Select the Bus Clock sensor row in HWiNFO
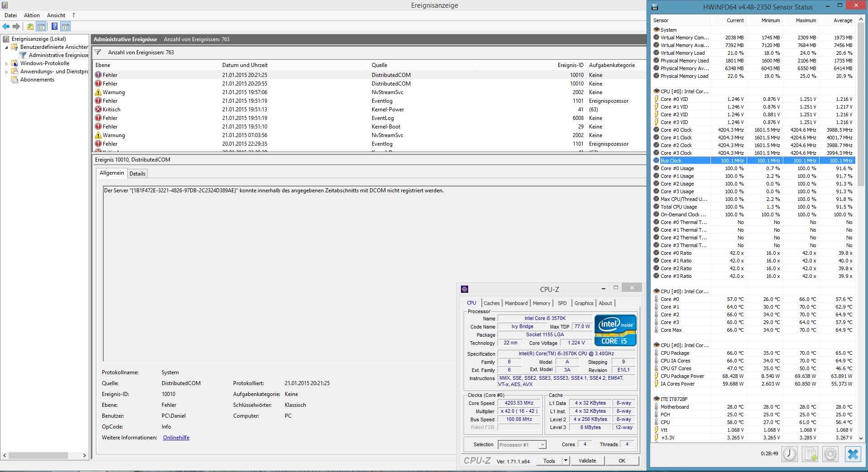Viewport: 868px width, 472px height. (x=753, y=161)
